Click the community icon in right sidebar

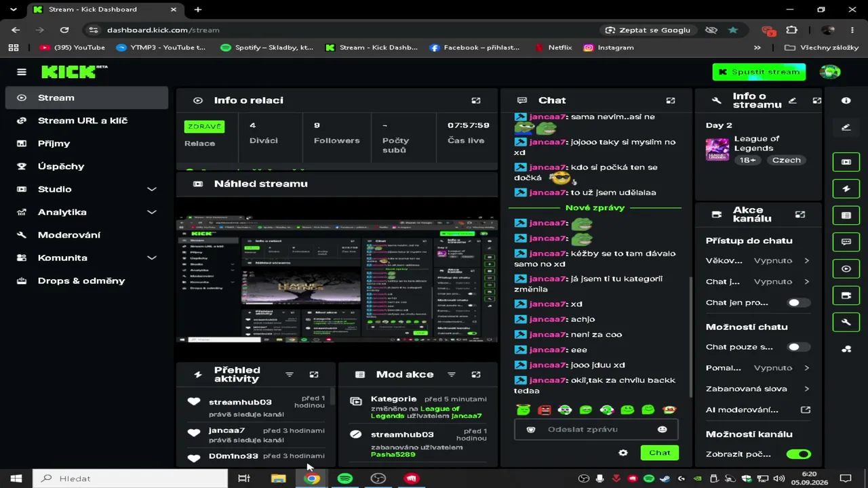(846, 349)
